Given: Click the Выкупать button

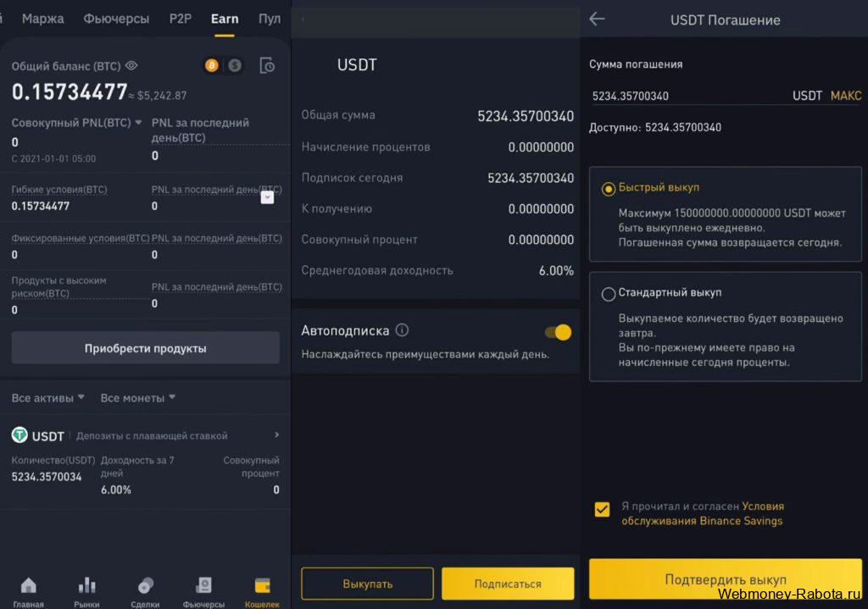Looking at the screenshot, I should [x=368, y=584].
